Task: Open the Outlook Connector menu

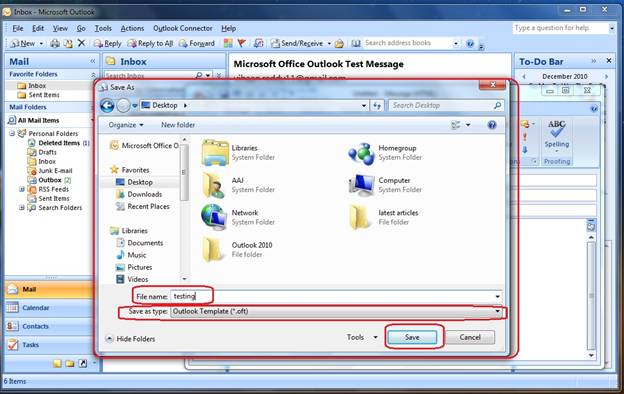Action: coord(183,28)
